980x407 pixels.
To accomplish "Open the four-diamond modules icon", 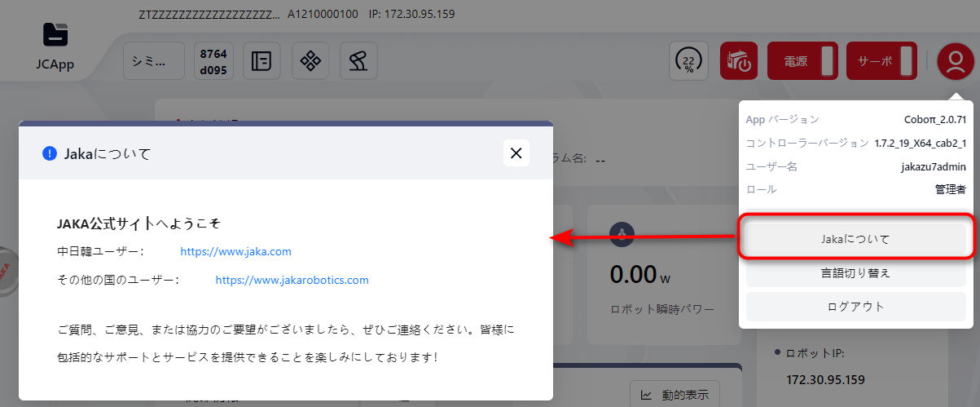I will tap(310, 61).
